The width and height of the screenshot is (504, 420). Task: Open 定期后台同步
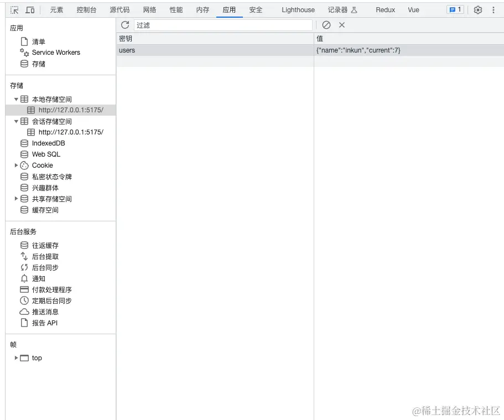click(52, 300)
